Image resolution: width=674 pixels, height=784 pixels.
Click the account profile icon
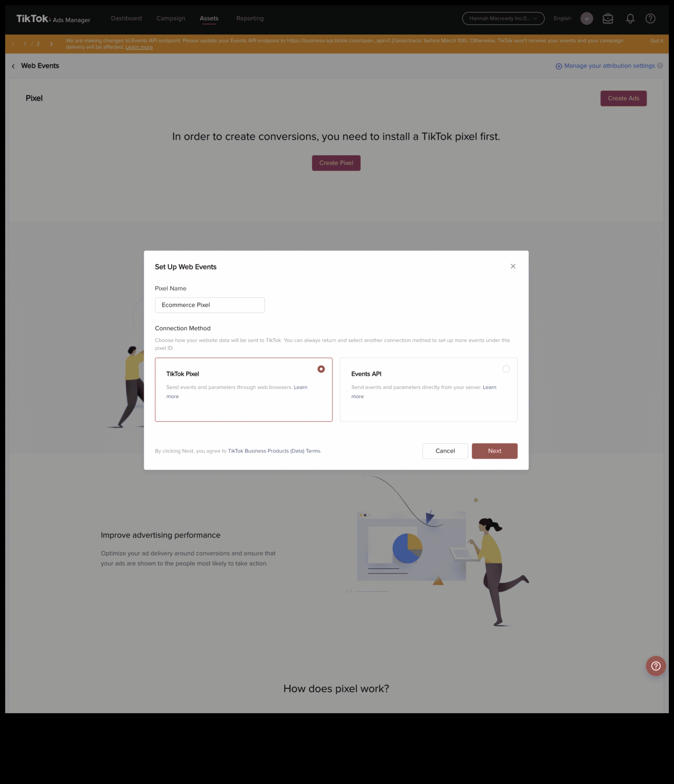click(587, 18)
